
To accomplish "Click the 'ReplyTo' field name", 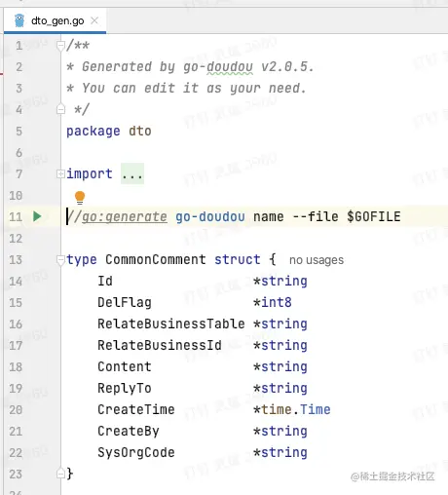I will [125, 388].
